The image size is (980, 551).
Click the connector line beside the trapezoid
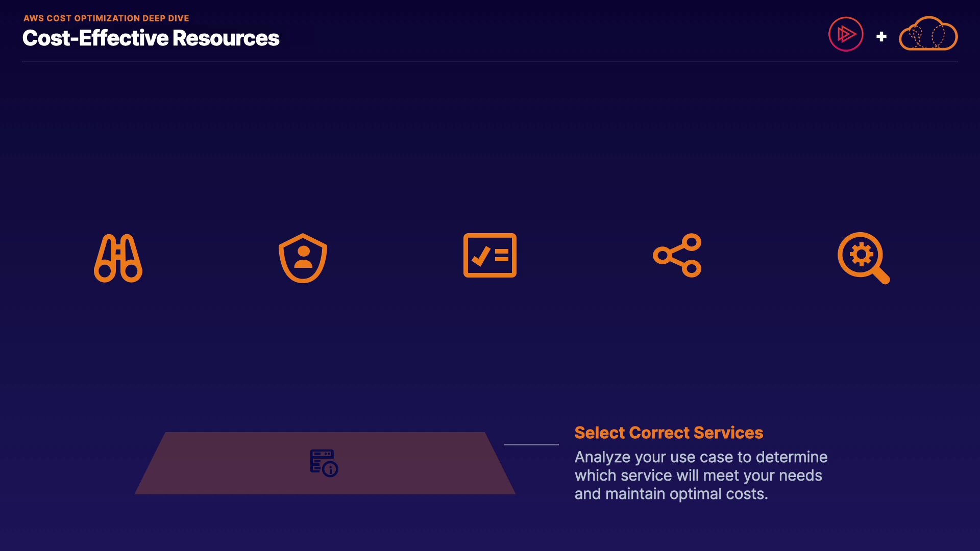click(x=531, y=444)
